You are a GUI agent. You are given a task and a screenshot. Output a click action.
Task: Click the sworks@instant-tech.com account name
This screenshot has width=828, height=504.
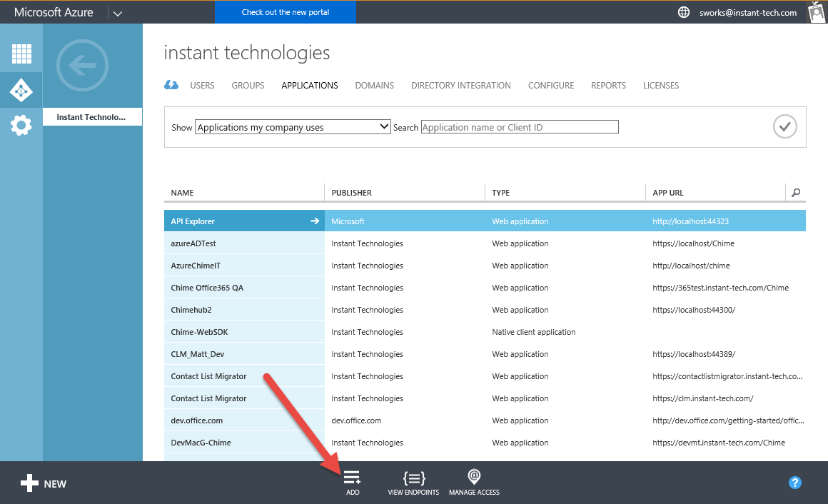tap(748, 13)
